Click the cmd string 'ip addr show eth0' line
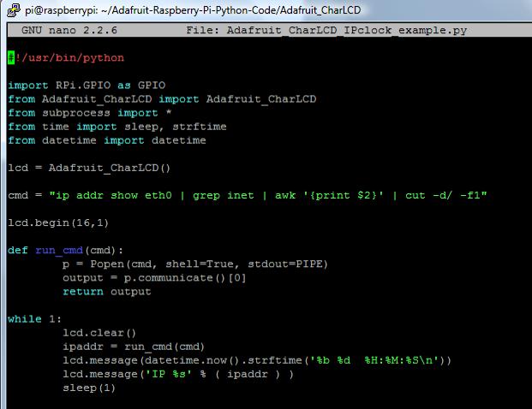The image size is (532, 409). point(248,196)
